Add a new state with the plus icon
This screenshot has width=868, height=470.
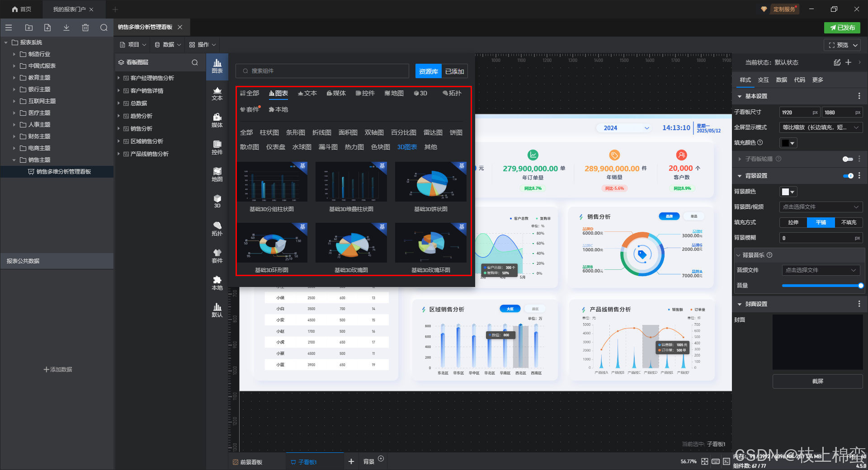pos(849,62)
